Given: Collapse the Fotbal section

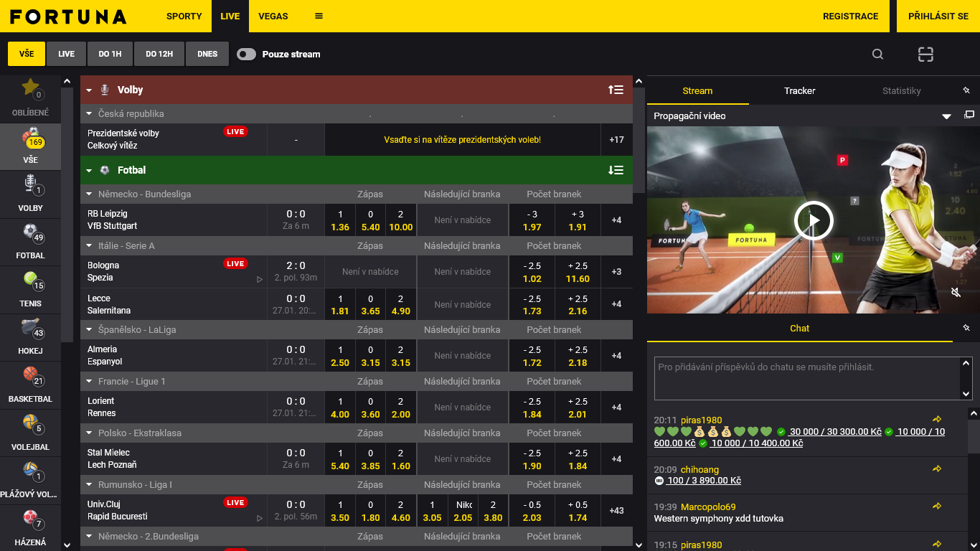Looking at the screenshot, I should click(90, 171).
